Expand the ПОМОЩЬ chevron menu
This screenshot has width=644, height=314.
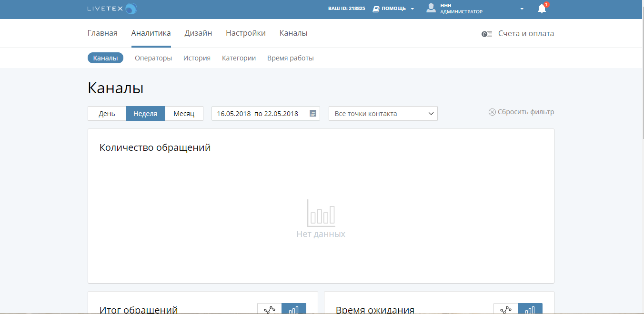[x=413, y=8]
